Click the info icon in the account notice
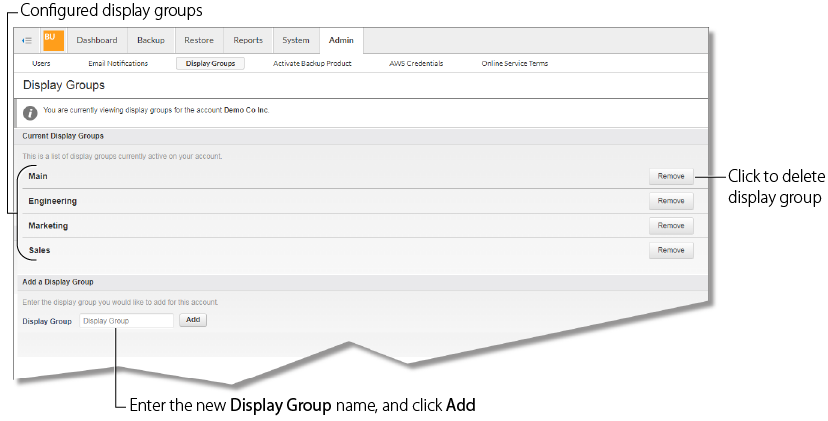Viewport: 828px width, 421px height. (30, 111)
